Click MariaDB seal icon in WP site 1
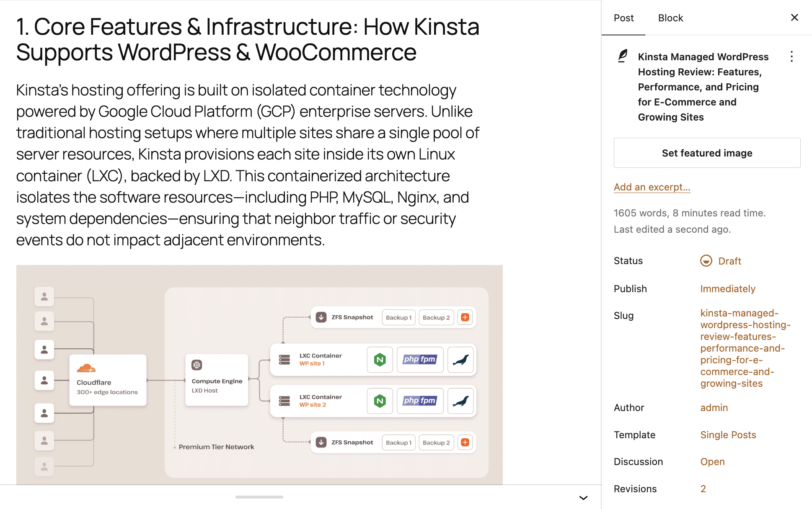 click(460, 360)
